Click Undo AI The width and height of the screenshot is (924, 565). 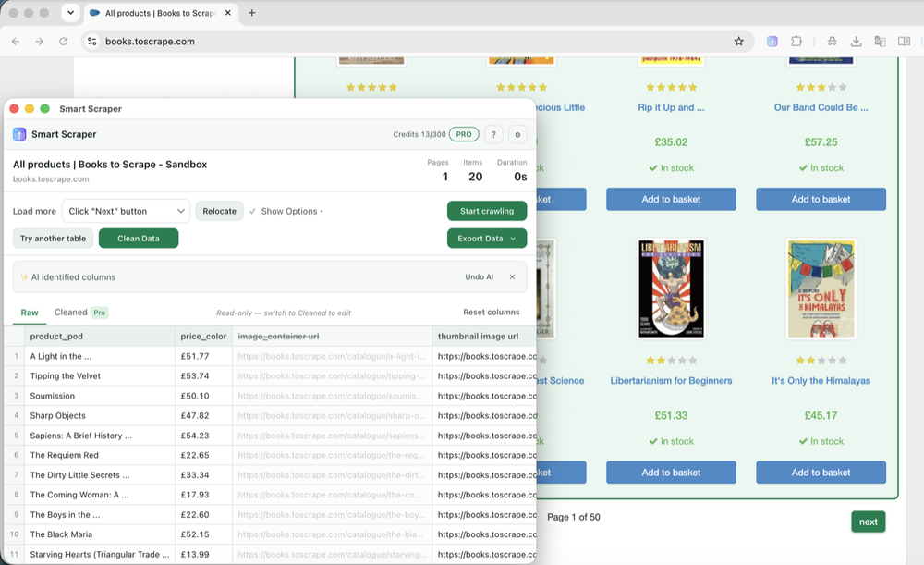point(479,277)
